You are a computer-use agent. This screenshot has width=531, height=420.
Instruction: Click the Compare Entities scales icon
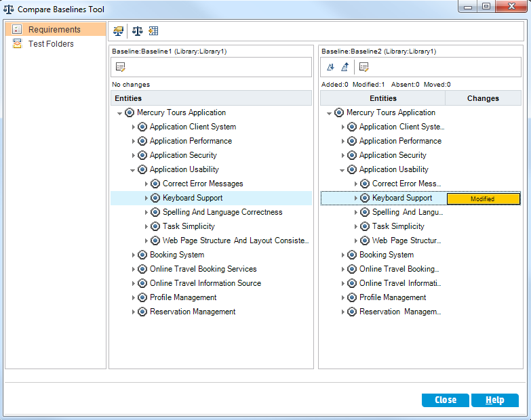(x=138, y=31)
